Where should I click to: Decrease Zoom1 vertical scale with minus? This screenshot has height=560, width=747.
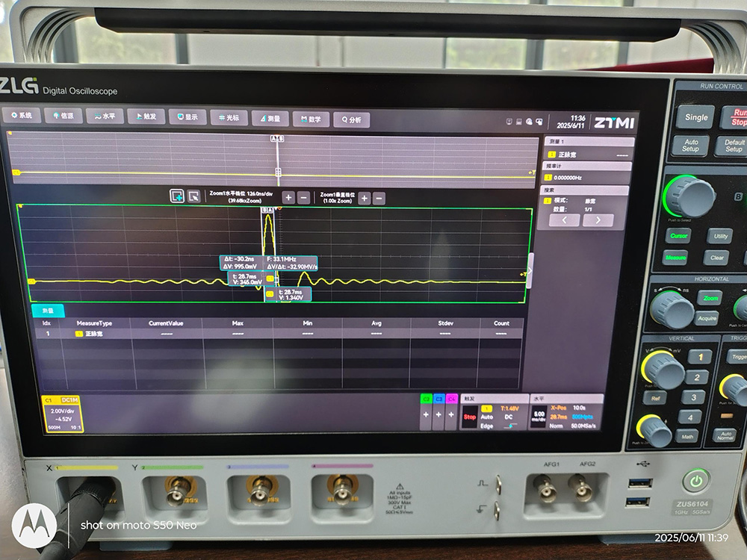coord(379,198)
